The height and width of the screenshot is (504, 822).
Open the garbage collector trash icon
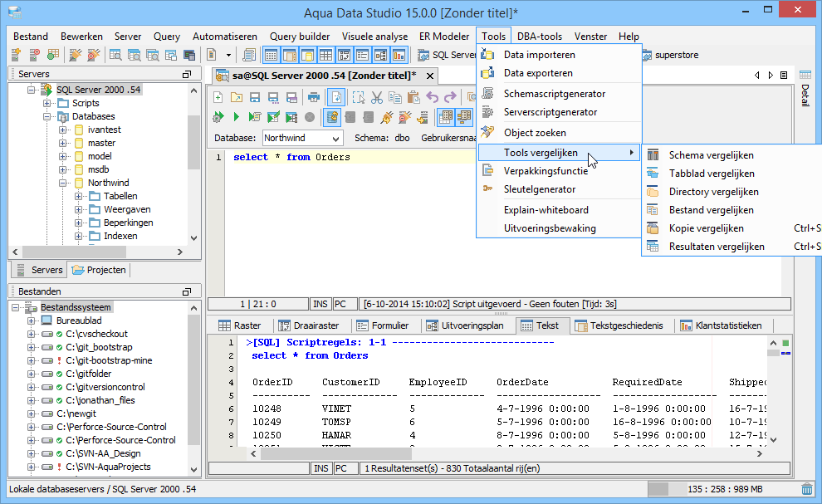[x=806, y=489]
